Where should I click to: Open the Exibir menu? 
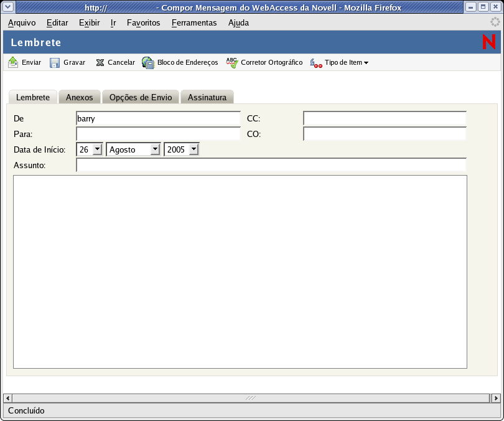[90, 23]
